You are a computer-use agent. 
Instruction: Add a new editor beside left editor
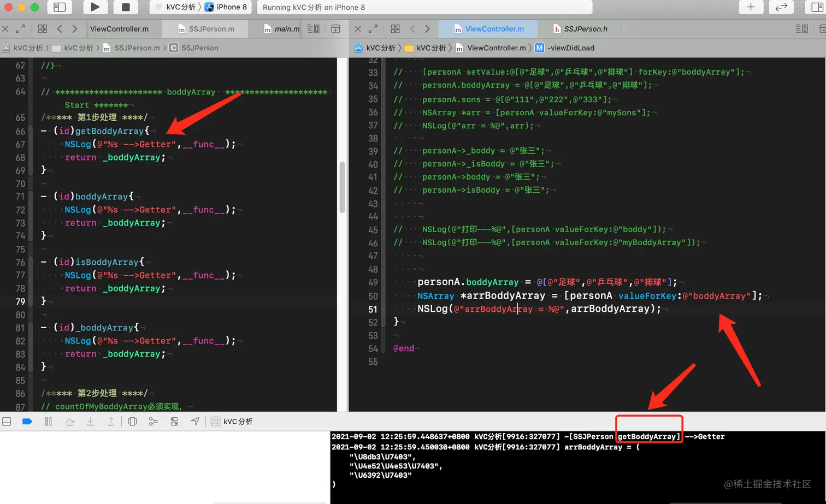tap(335, 29)
